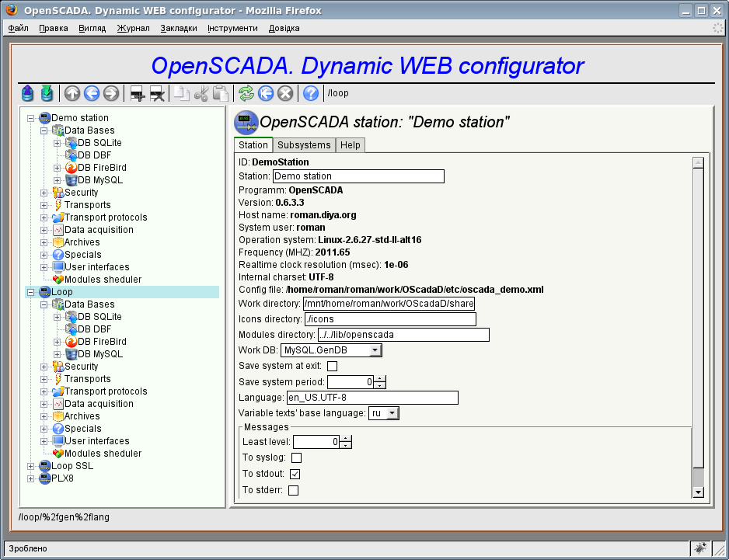Click the paste clipboard toolbar icon

pyautogui.click(x=221, y=93)
